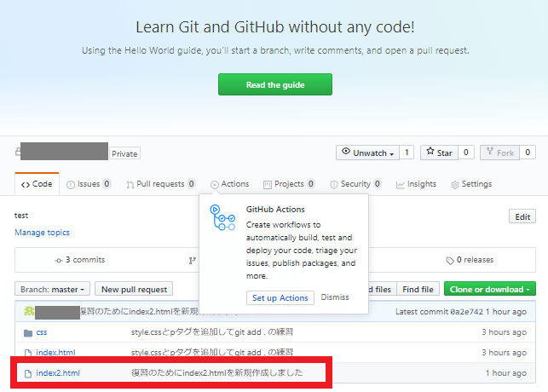The image size is (548, 392).
Task: Open the Insights tab
Action: (416, 184)
